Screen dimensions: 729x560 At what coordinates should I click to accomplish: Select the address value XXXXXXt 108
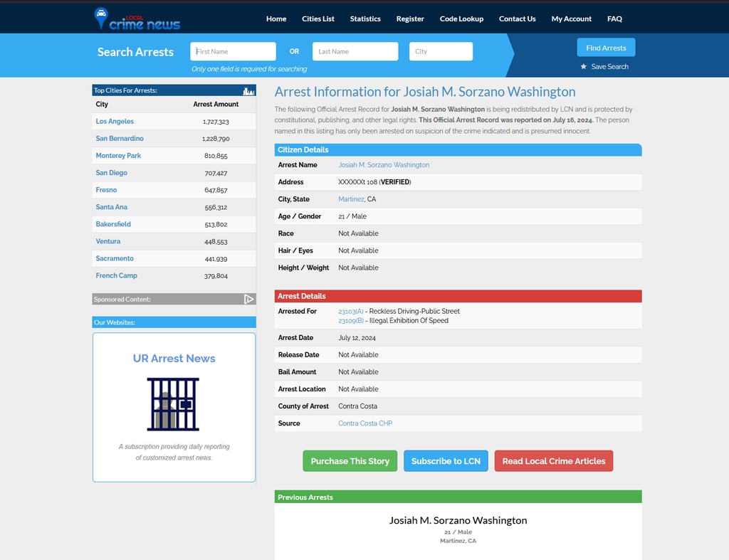click(357, 182)
